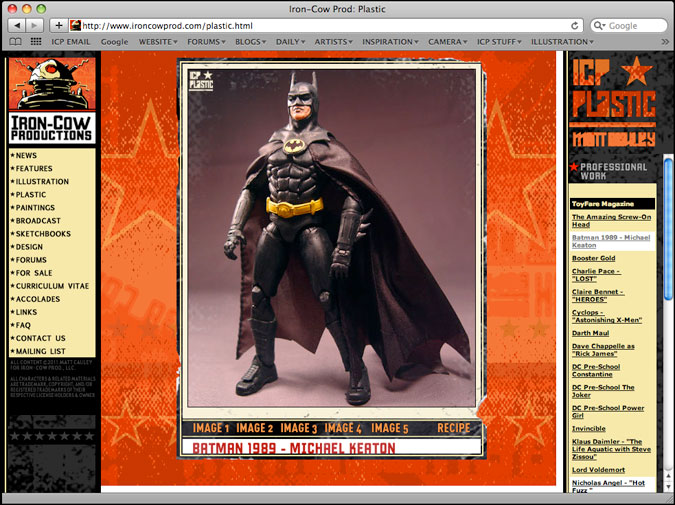675x505 pixels.
Task: Go to NEWS in the sidebar
Action: (x=26, y=155)
